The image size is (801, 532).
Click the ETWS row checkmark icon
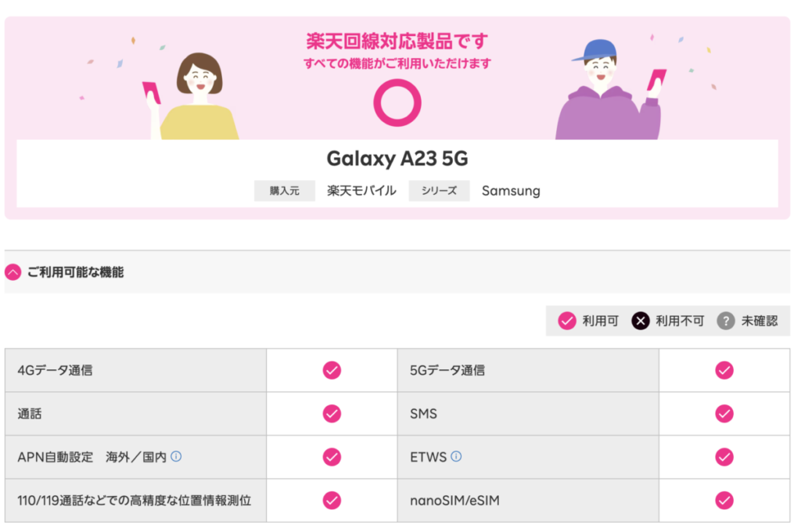724,457
